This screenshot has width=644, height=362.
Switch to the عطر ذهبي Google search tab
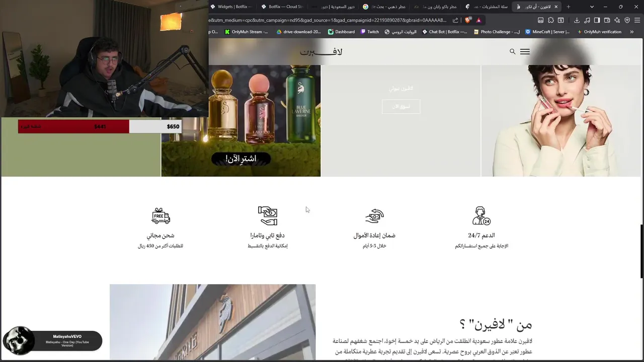[384, 7]
